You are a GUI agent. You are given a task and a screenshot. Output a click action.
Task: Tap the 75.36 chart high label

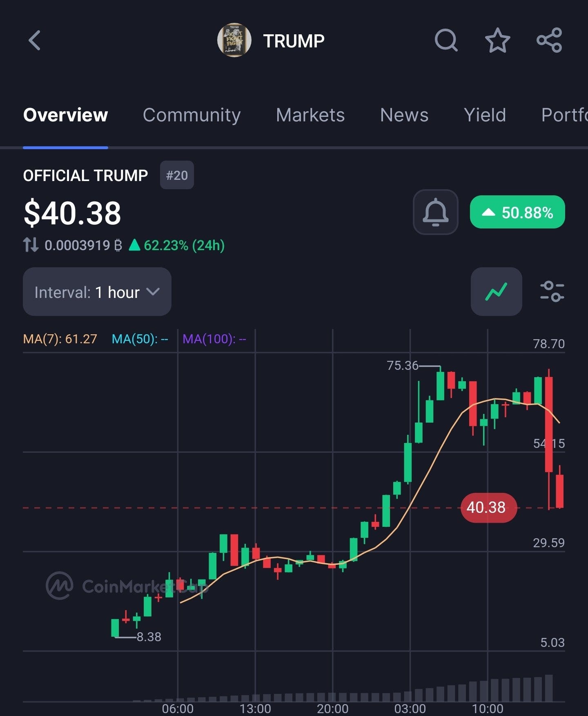coord(403,365)
